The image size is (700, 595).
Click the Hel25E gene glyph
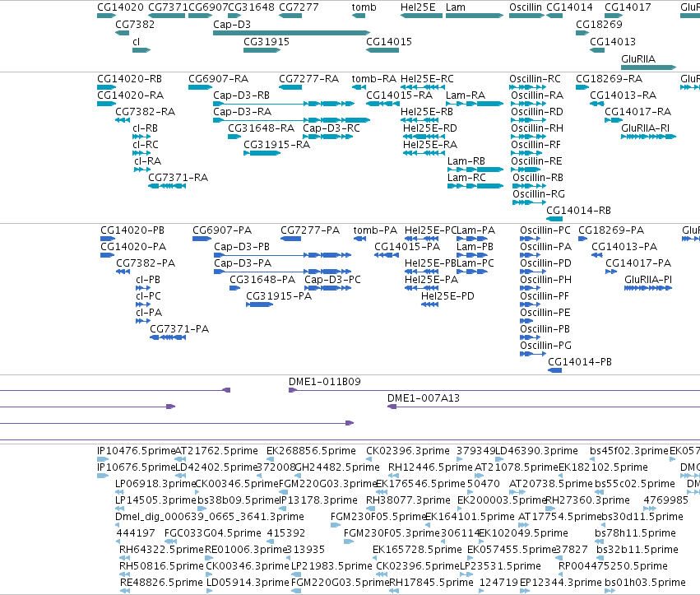coord(421,16)
